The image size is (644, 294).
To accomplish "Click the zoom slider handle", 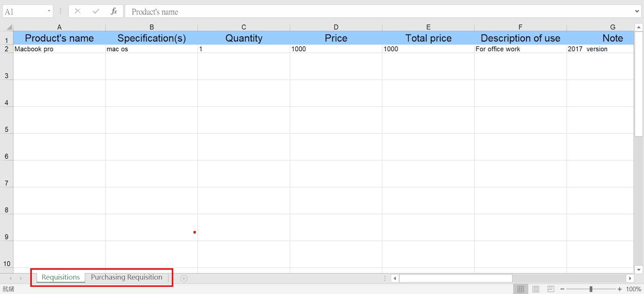I will (x=591, y=289).
